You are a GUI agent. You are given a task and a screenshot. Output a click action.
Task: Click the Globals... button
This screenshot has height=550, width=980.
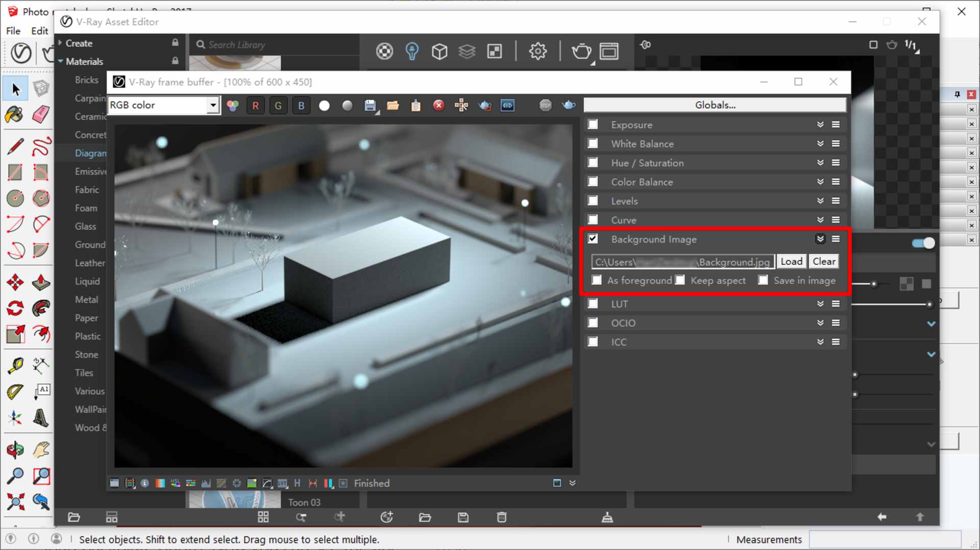pyautogui.click(x=715, y=105)
